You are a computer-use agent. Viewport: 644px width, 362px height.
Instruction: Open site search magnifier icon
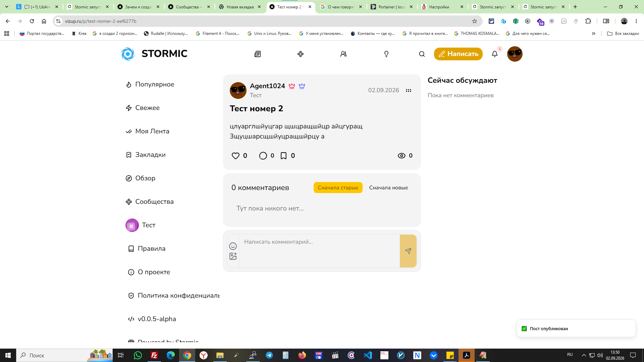coord(422,54)
